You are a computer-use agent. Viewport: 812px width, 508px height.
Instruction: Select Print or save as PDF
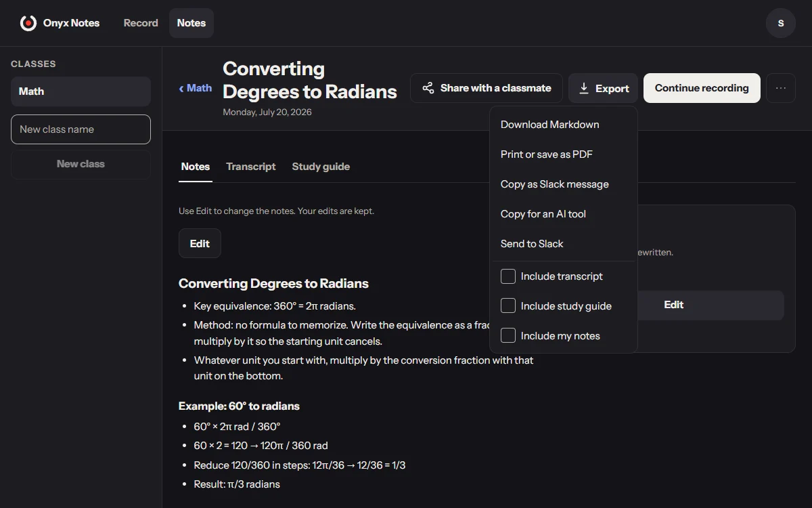pos(564,154)
